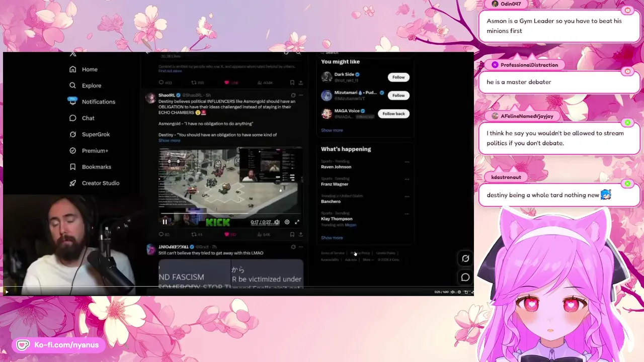The image size is (644, 362).
Task: Open the ShaoIRL display name link
Action: point(167,95)
